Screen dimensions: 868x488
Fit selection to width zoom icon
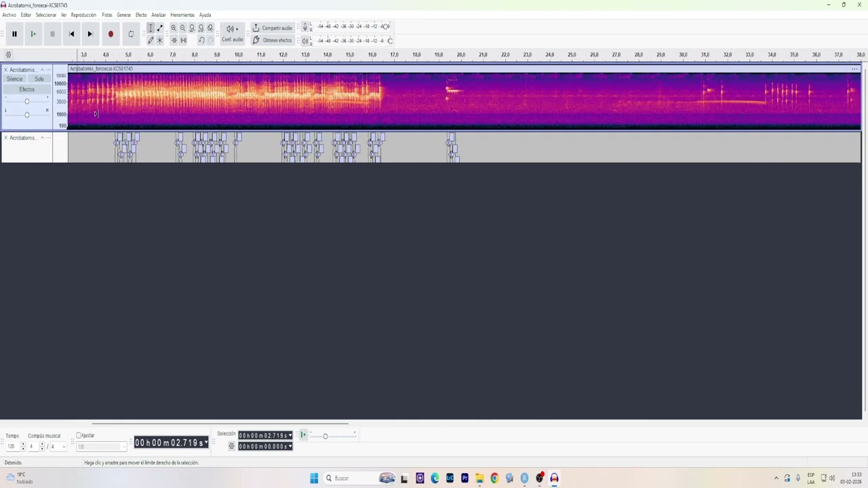(192, 28)
